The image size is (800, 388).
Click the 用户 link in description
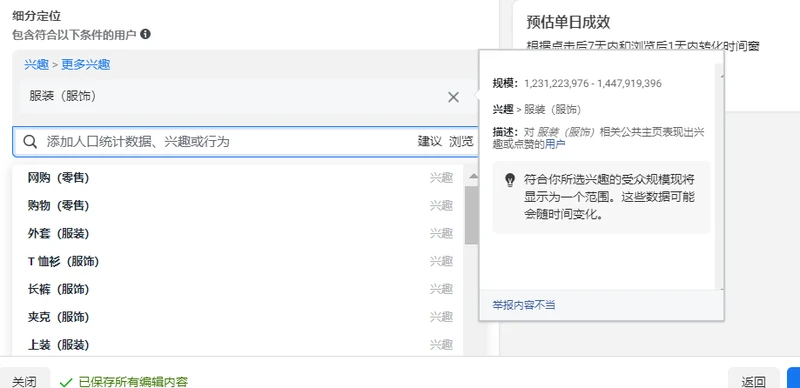coord(555,144)
